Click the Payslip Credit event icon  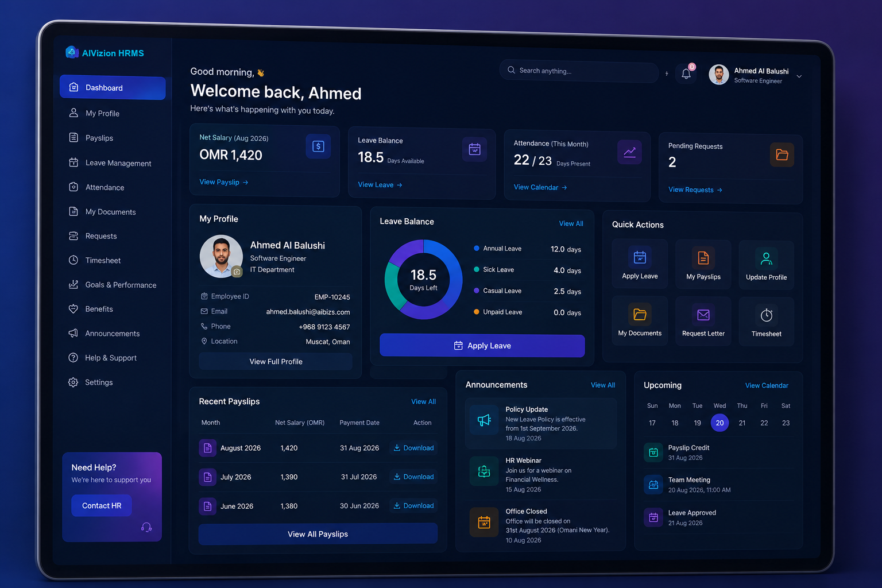click(x=653, y=452)
